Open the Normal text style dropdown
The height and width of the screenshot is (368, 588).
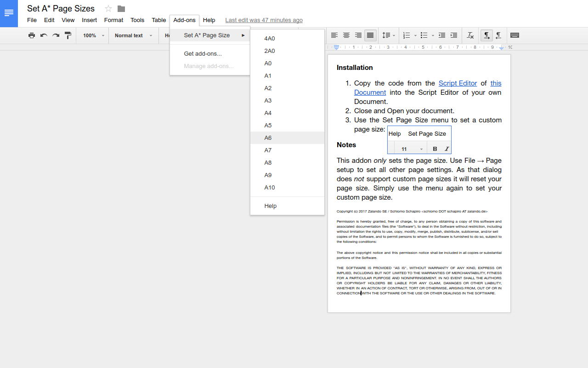(x=133, y=35)
